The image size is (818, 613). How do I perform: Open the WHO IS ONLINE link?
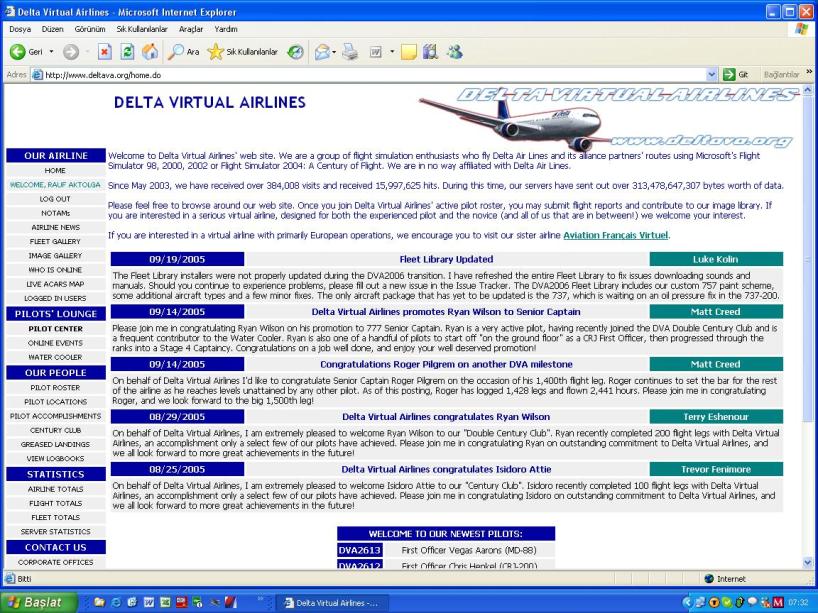(x=55, y=270)
